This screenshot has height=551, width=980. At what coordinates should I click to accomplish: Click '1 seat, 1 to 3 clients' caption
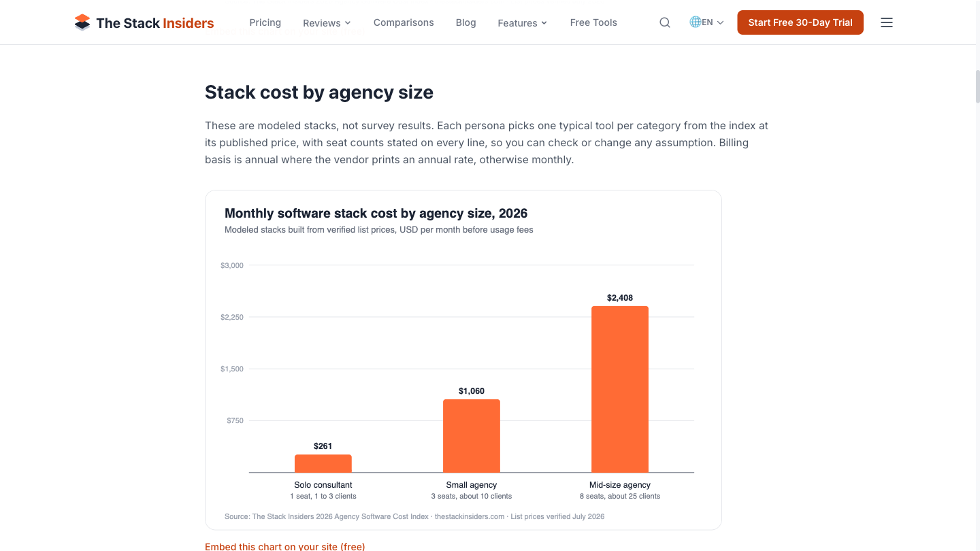[x=323, y=496]
